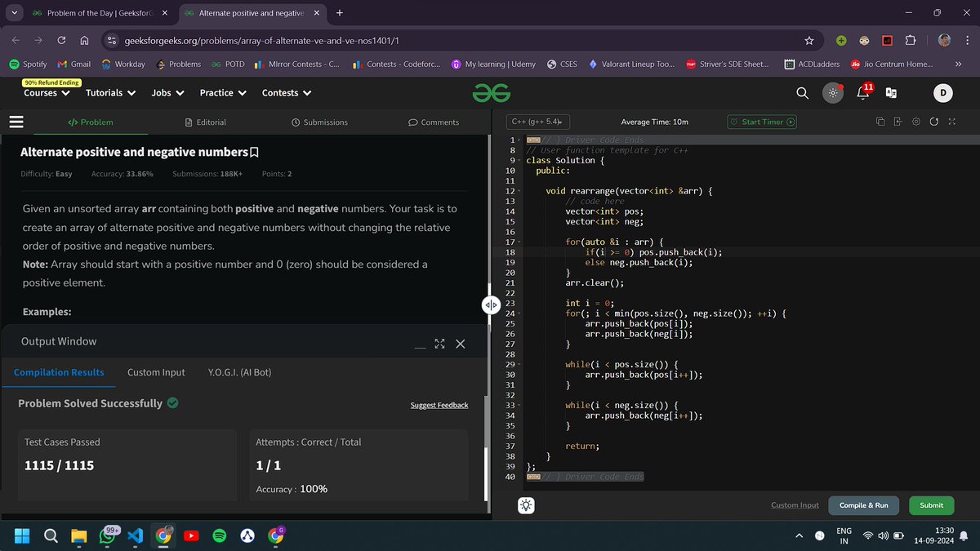Click the panel splitter handle
This screenshot has height=551, width=980.
pos(491,305)
